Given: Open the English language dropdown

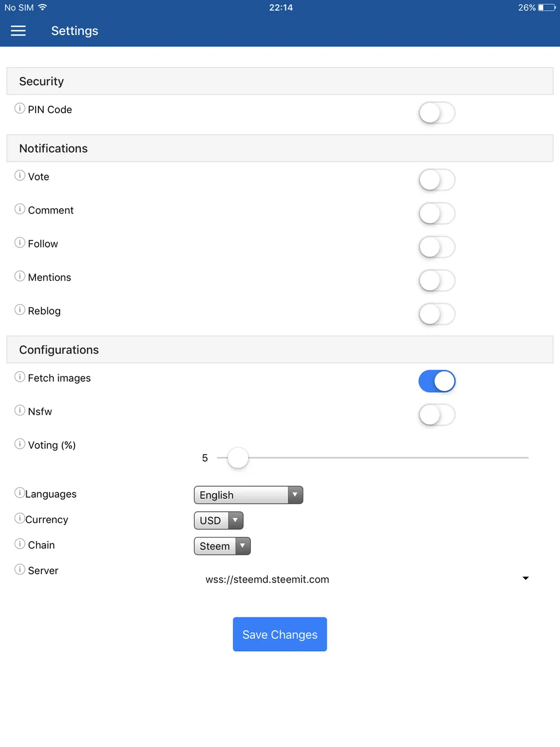Looking at the screenshot, I should (249, 495).
